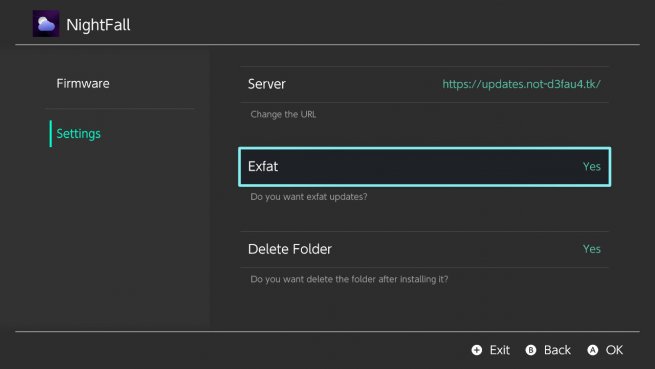Select the Settings sidebar section

point(79,134)
